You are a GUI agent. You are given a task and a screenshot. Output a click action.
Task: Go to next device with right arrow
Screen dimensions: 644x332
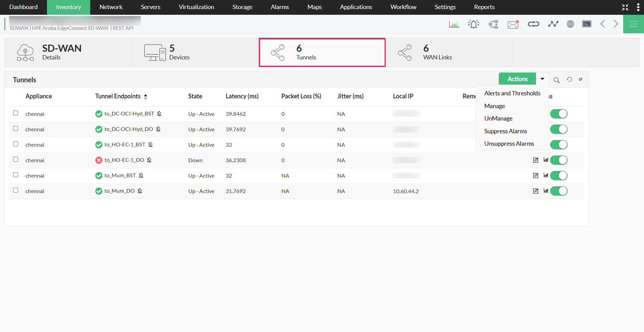(616, 24)
